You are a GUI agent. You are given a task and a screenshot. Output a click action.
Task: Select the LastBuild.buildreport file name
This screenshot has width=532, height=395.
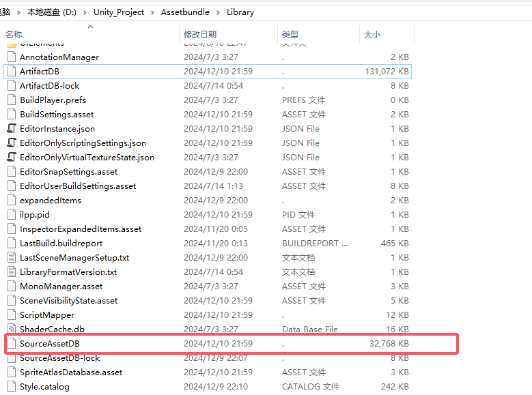click(61, 243)
